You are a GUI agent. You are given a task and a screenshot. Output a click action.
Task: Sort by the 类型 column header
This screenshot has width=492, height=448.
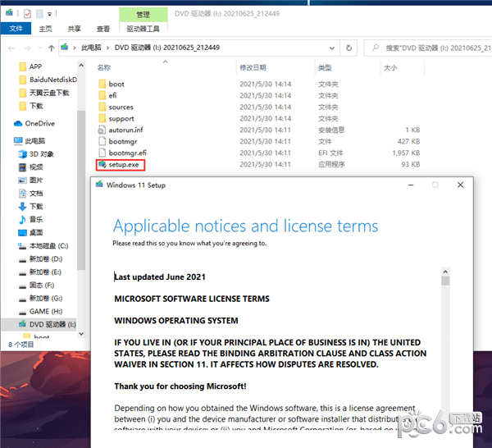coord(325,67)
